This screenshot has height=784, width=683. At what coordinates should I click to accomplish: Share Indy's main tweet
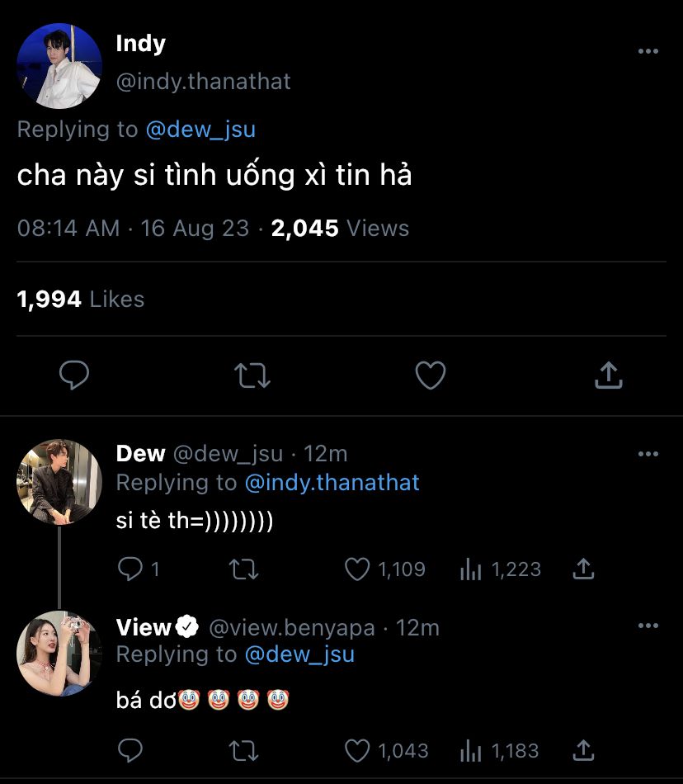click(608, 376)
